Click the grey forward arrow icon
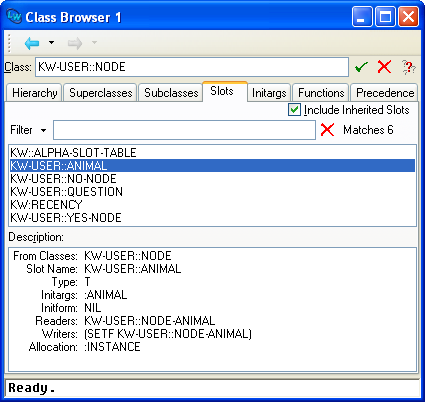Viewport: 425px width, 402px height. (x=75, y=43)
